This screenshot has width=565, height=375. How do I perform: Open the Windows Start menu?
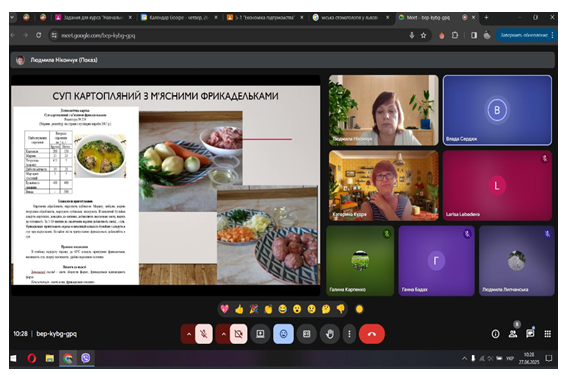[13, 358]
